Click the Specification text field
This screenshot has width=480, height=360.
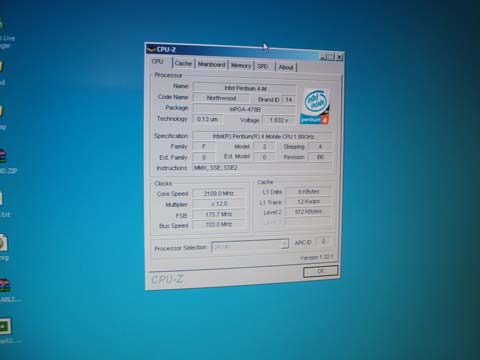[x=262, y=136]
